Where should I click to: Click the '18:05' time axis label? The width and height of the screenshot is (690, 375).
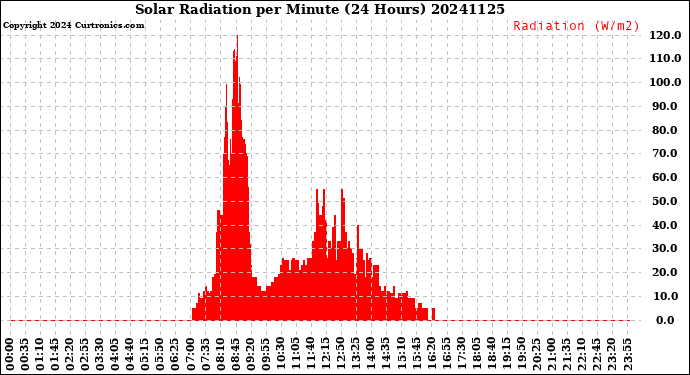(477, 355)
